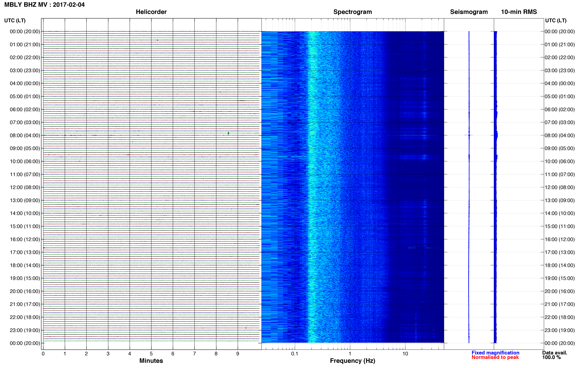Select the Helicorder panel heading
Image resolution: width=588 pixels, height=368 pixels.
coord(151,12)
